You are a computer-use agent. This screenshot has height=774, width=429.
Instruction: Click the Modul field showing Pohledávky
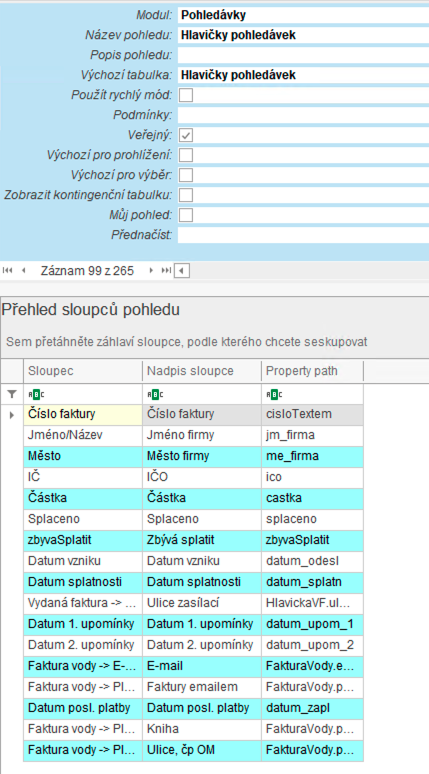[x=303, y=15]
